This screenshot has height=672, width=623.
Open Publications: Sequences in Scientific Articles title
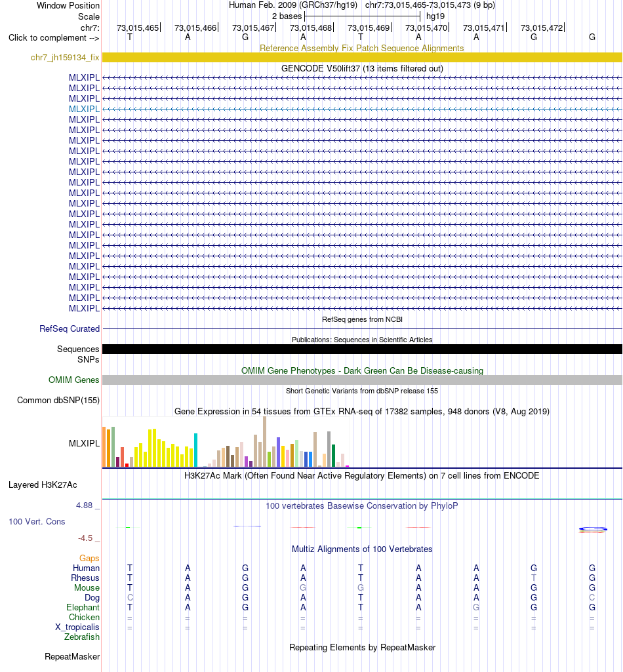(362, 340)
